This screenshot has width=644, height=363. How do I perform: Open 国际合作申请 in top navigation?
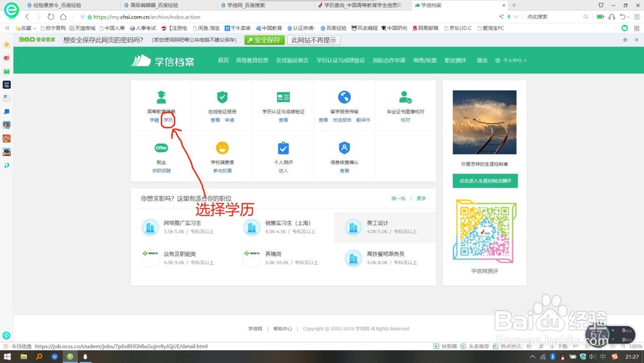click(x=388, y=61)
